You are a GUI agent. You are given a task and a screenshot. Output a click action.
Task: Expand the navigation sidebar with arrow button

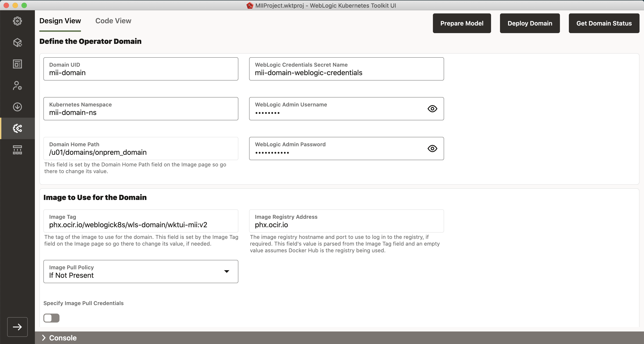[x=17, y=327]
